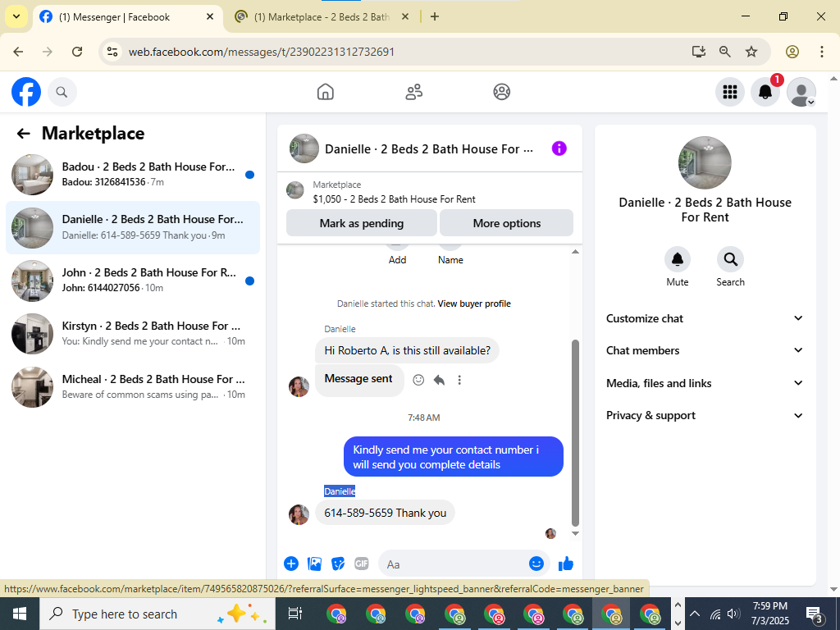Image resolution: width=840 pixels, height=630 pixels.
Task: Open the Facebook search magnifier
Action: coord(62,92)
